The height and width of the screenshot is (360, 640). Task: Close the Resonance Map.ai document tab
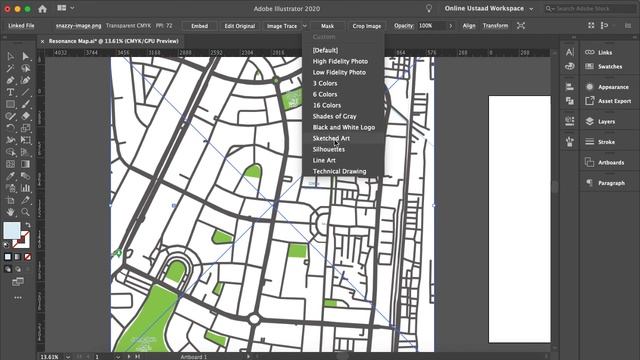click(42, 41)
